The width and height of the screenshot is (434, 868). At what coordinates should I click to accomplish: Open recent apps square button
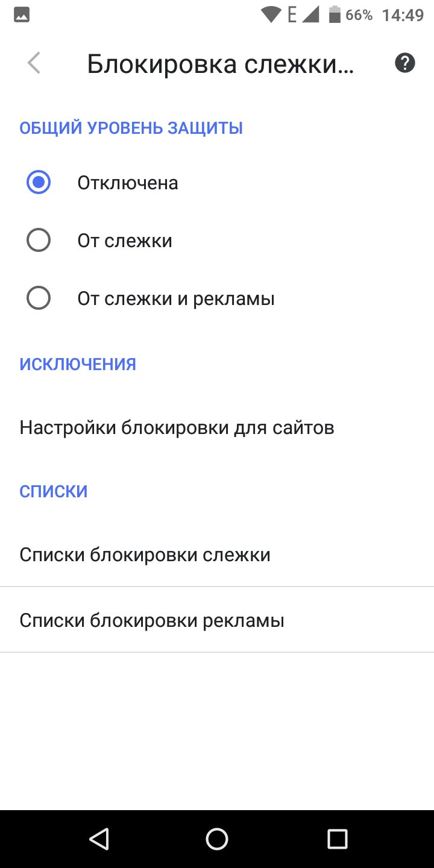coord(337,838)
